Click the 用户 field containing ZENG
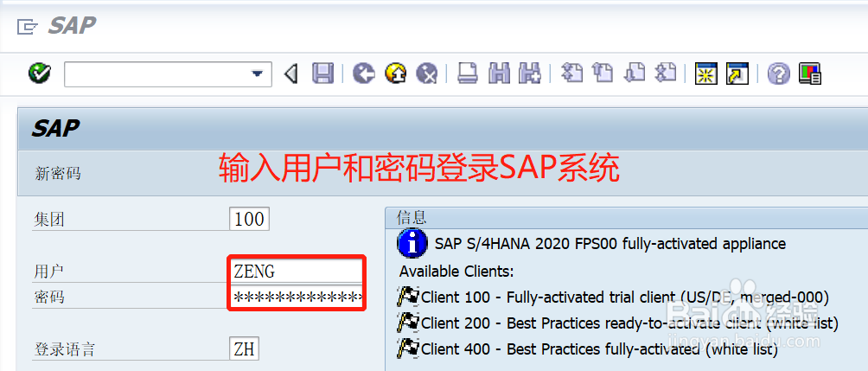Image resolution: width=868 pixels, height=371 pixels. [297, 272]
